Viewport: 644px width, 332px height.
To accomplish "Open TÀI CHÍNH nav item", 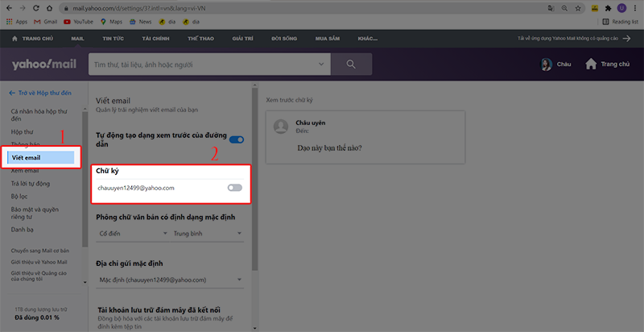I will click(155, 39).
